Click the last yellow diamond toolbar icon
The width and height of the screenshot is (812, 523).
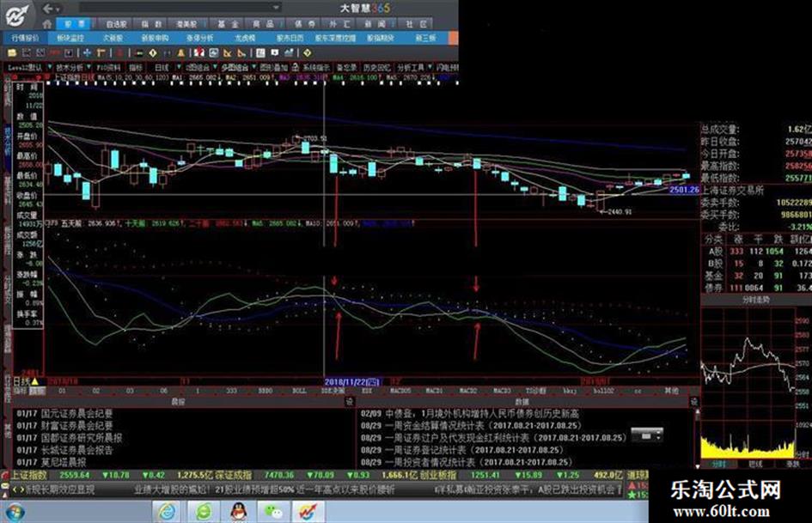tap(307, 53)
